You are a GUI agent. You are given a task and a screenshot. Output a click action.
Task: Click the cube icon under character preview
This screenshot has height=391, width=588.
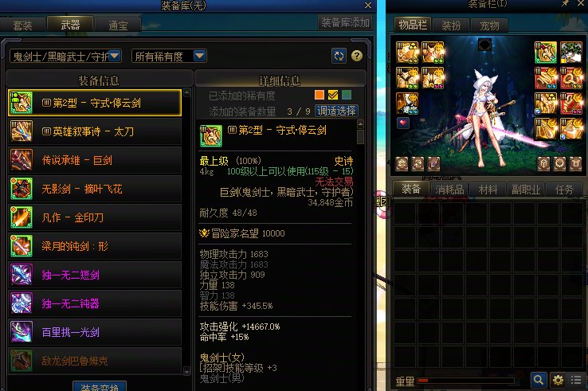click(x=543, y=163)
